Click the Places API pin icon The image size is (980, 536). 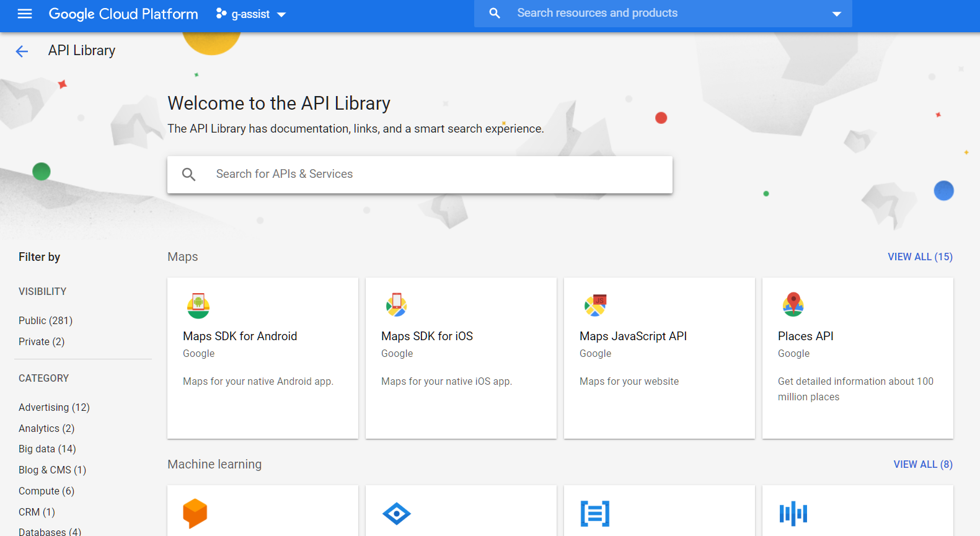click(x=793, y=304)
